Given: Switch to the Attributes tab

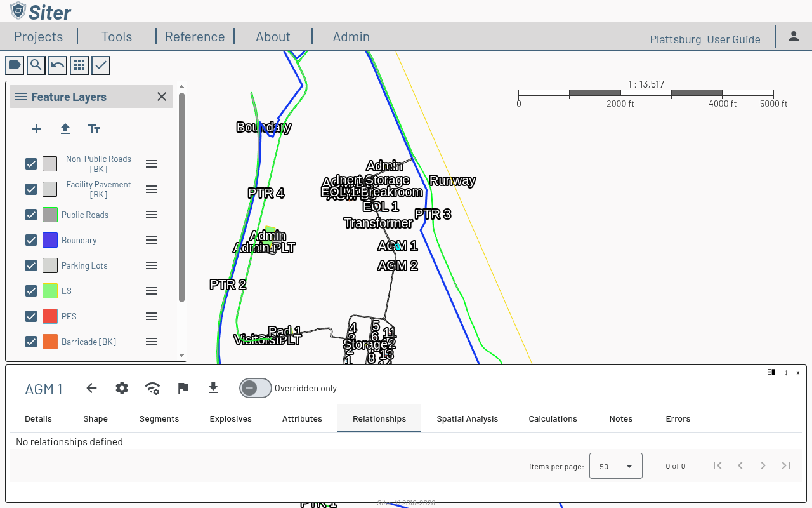Looking at the screenshot, I should (302, 418).
